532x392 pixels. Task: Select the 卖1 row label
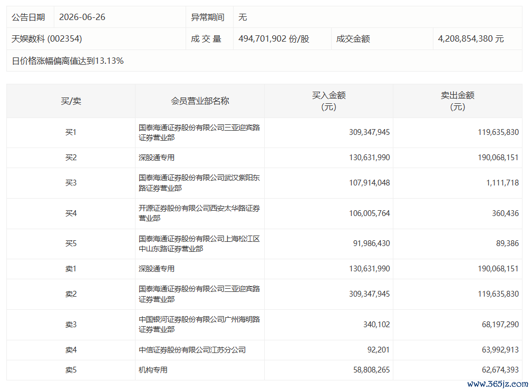coord(71,269)
